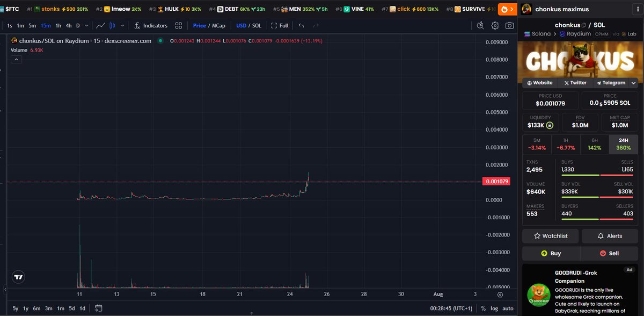Open trending token #6 VINE

click(x=355, y=9)
